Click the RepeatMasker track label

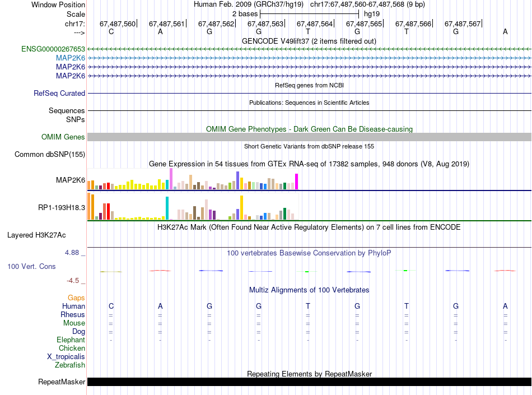tap(62, 382)
